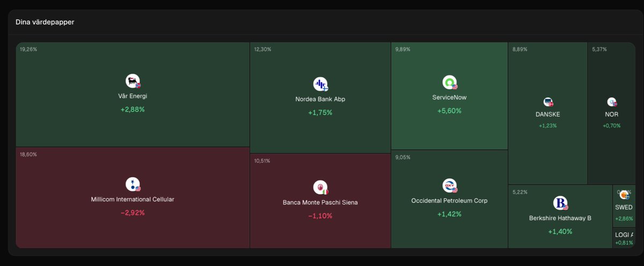Click the +2,86% change on SWED
Viewport: 644px width, 266px height.
[x=624, y=219]
